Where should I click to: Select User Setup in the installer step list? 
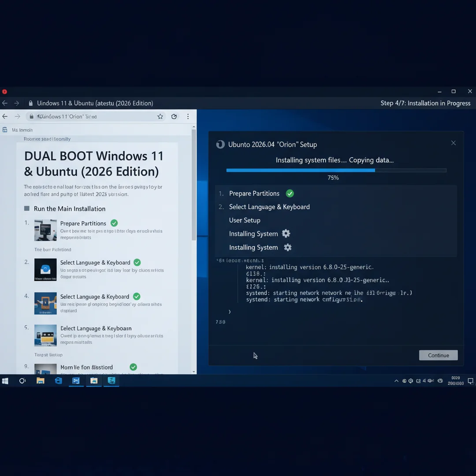(x=245, y=220)
